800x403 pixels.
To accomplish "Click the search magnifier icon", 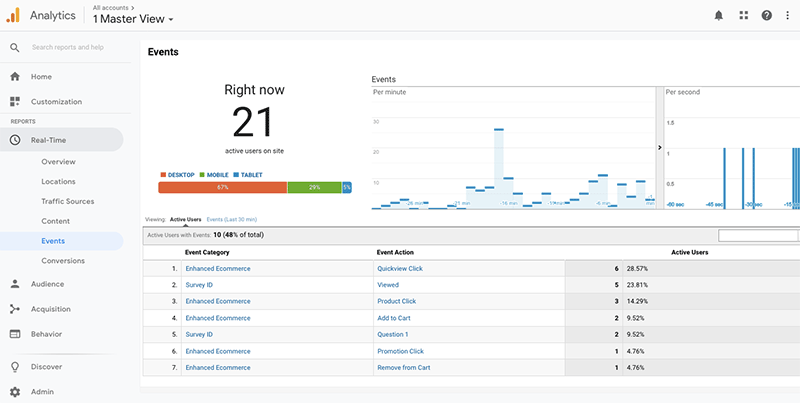I will click(15, 47).
